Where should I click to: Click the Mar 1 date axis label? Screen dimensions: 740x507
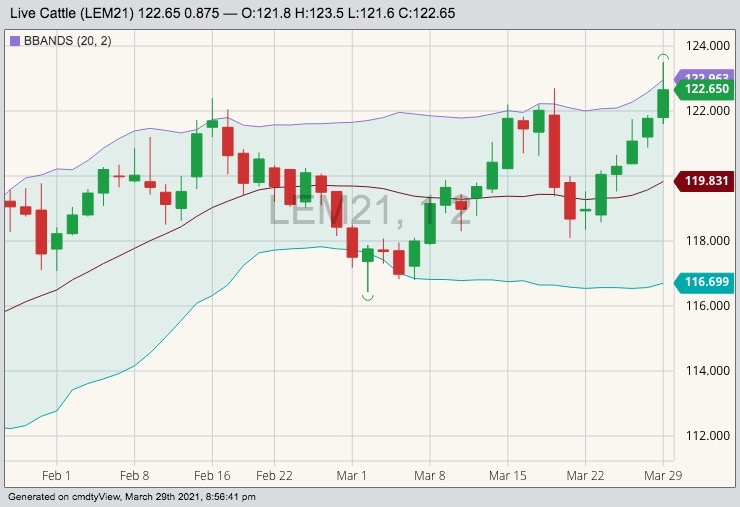pos(352,475)
